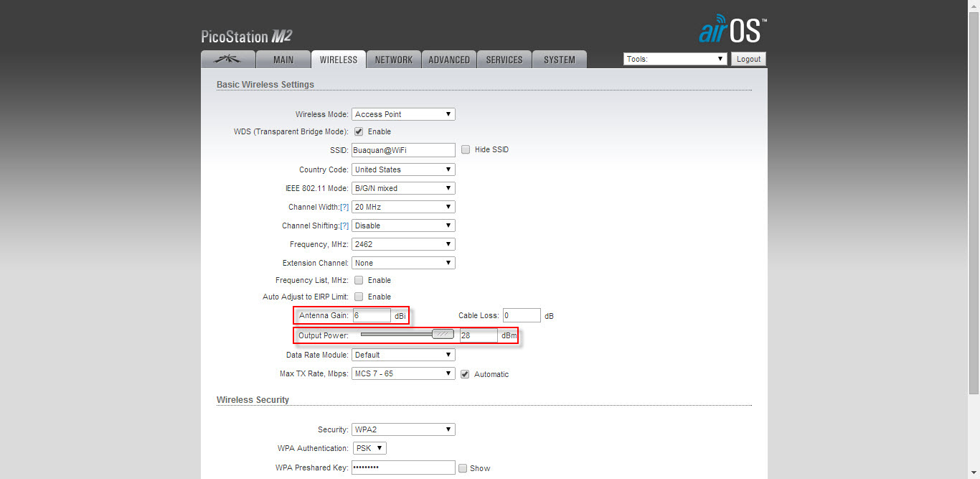The height and width of the screenshot is (479, 980).
Task: Open the Security type dropdown
Action: coord(403,430)
